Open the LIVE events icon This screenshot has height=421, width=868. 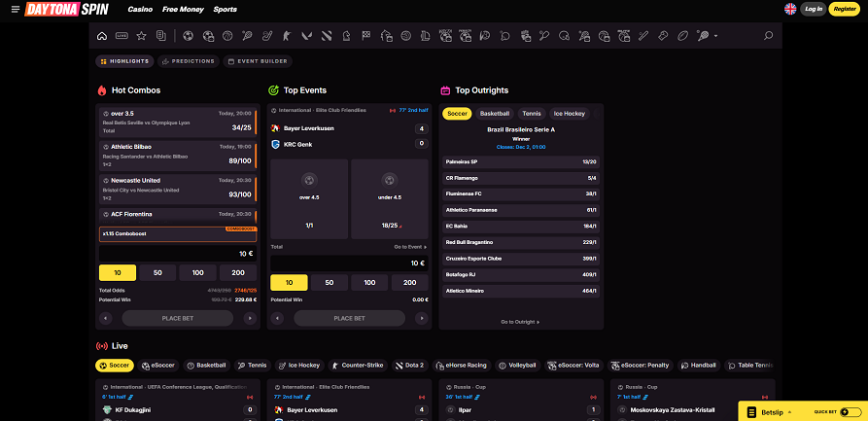[122, 36]
